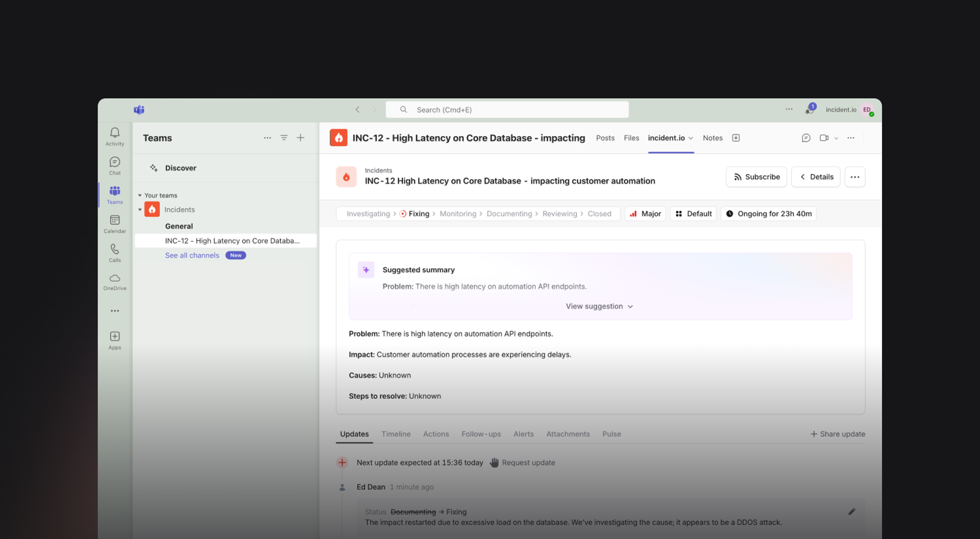Click the video meet camera icon
The width and height of the screenshot is (980, 539).
tap(824, 138)
